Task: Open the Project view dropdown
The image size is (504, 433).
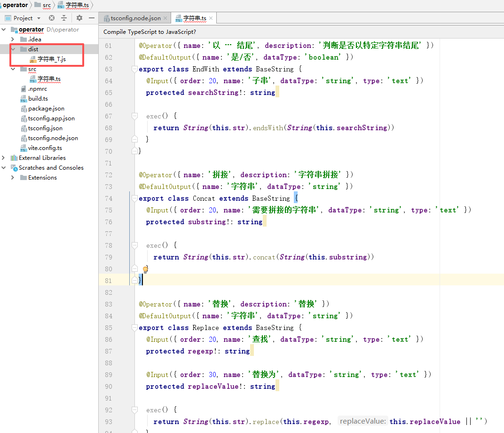Action: point(39,18)
